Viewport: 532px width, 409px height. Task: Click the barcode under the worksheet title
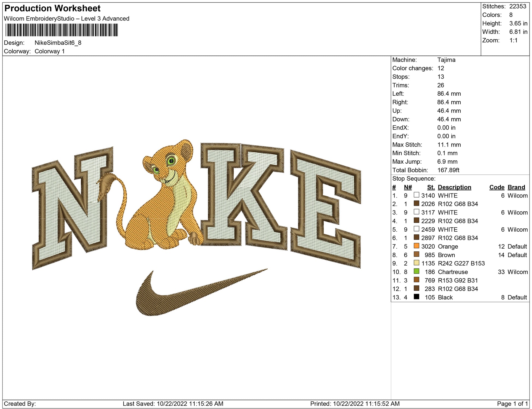tap(62, 30)
